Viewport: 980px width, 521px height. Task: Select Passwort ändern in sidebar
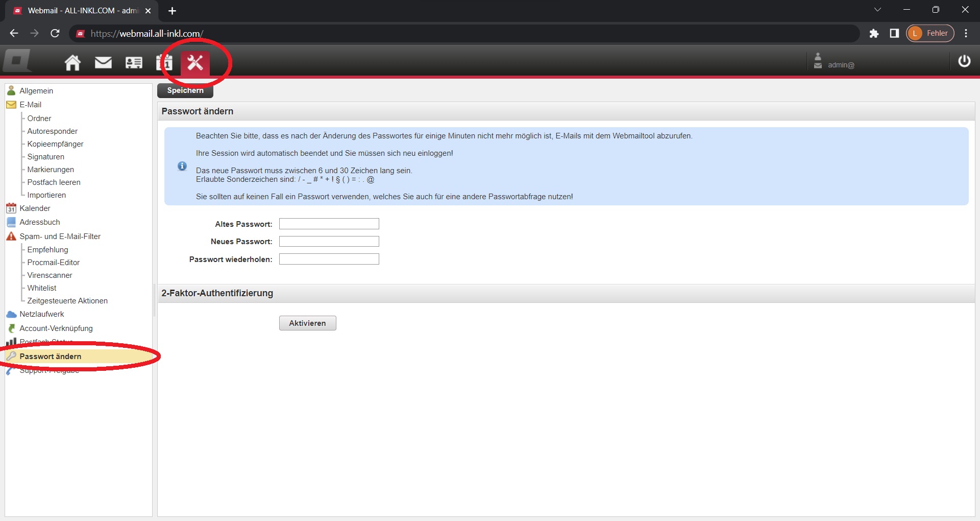tap(50, 357)
